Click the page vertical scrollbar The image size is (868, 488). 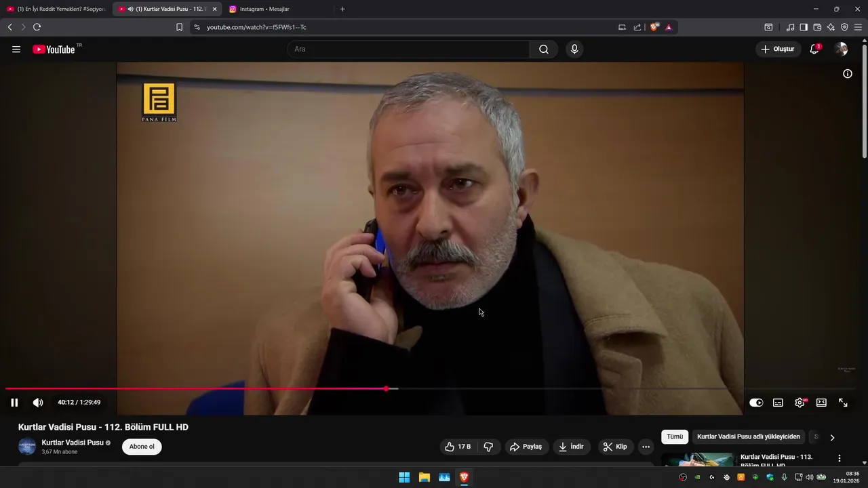pyautogui.click(x=864, y=102)
